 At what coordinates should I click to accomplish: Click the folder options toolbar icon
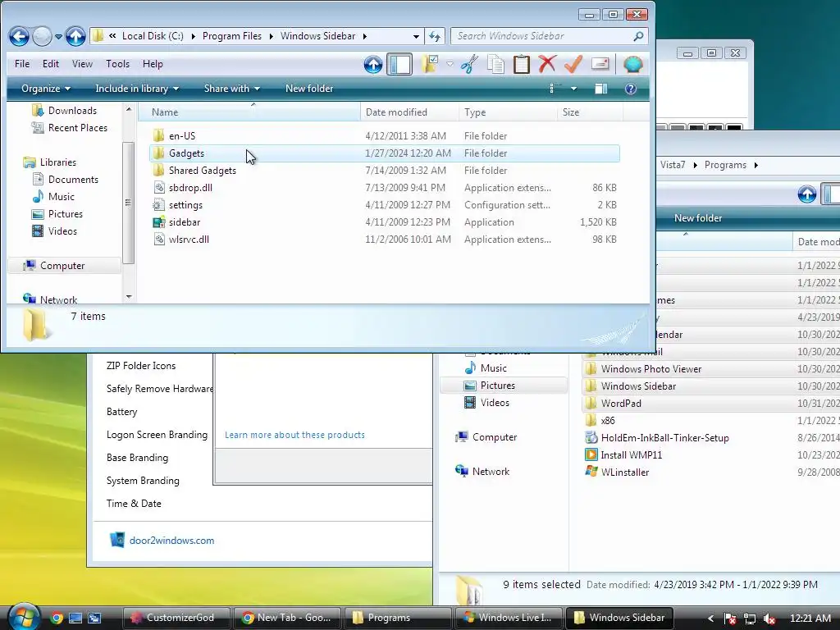pyautogui.click(x=430, y=64)
